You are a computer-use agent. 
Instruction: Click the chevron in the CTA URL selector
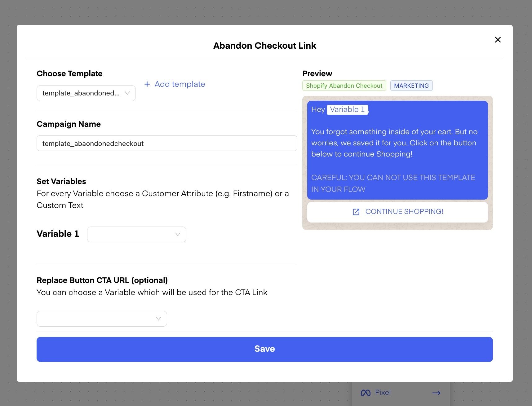click(x=158, y=319)
